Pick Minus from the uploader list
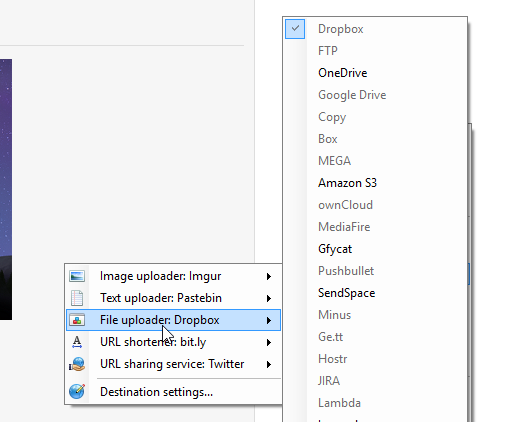528x422 pixels. [375, 315]
